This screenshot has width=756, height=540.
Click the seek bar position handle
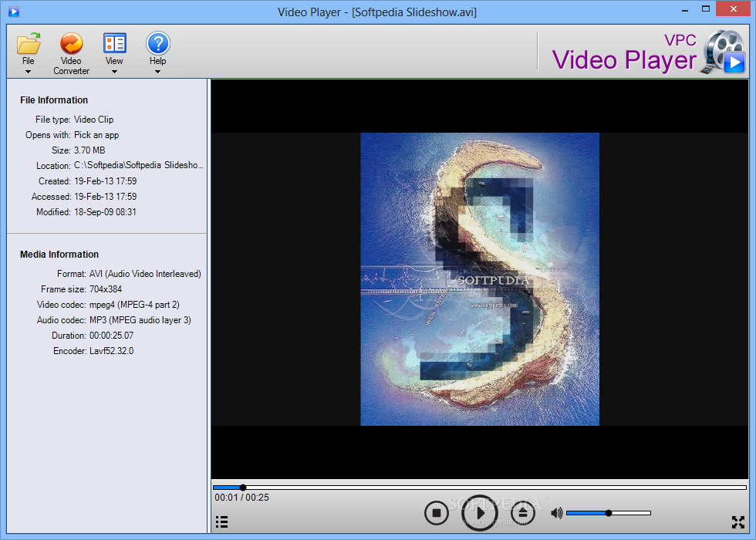pyautogui.click(x=243, y=488)
